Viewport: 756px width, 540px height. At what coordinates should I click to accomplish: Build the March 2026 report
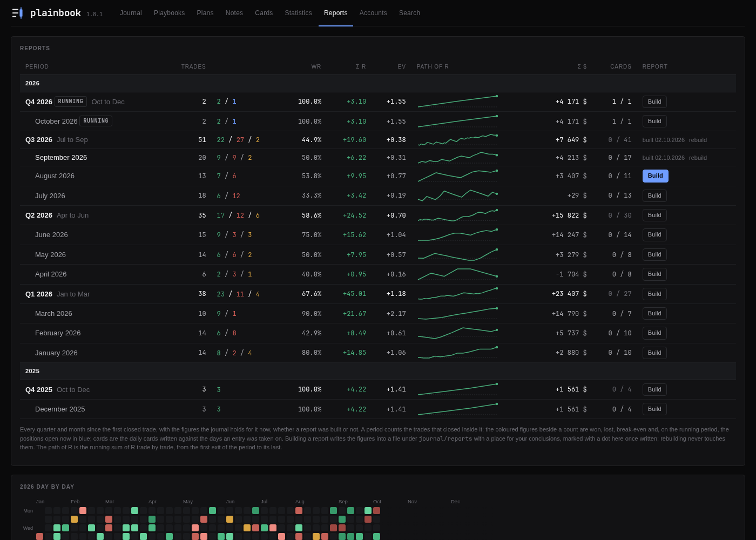point(654,313)
